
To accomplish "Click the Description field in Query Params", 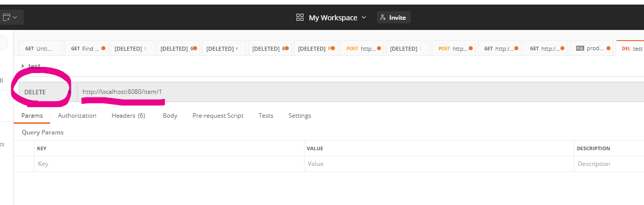I will coord(608,164).
